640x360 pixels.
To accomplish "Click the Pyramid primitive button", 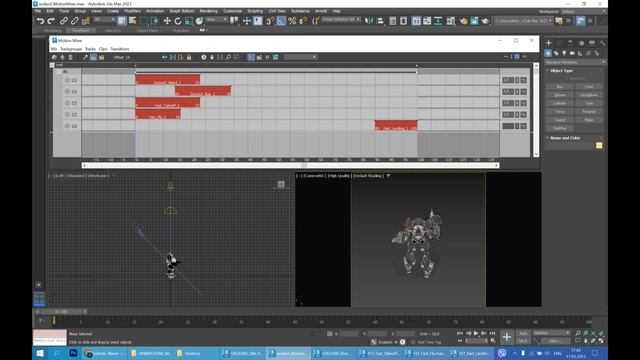I will pos(589,112).
